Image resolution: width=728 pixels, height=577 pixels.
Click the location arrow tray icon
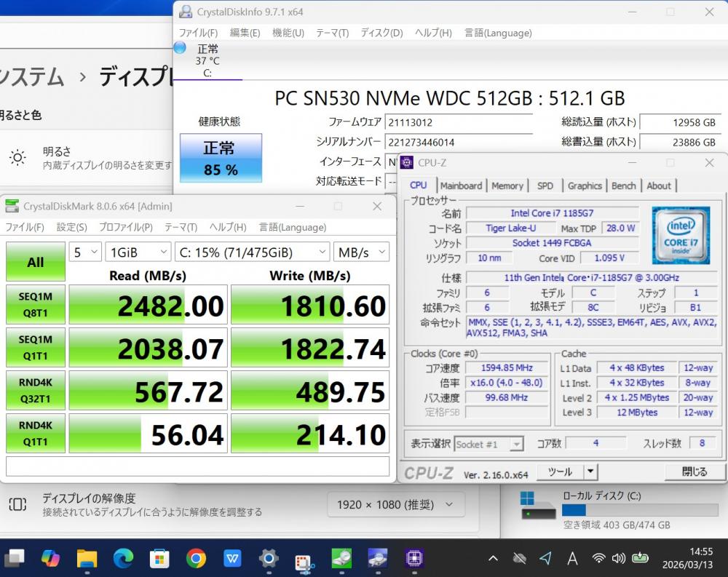click(547, 558)
